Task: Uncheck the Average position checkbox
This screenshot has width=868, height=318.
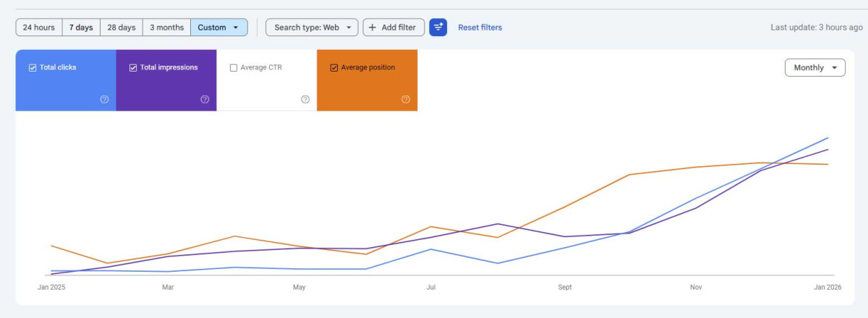Action: pyautogui.click(x=334, y=68)
